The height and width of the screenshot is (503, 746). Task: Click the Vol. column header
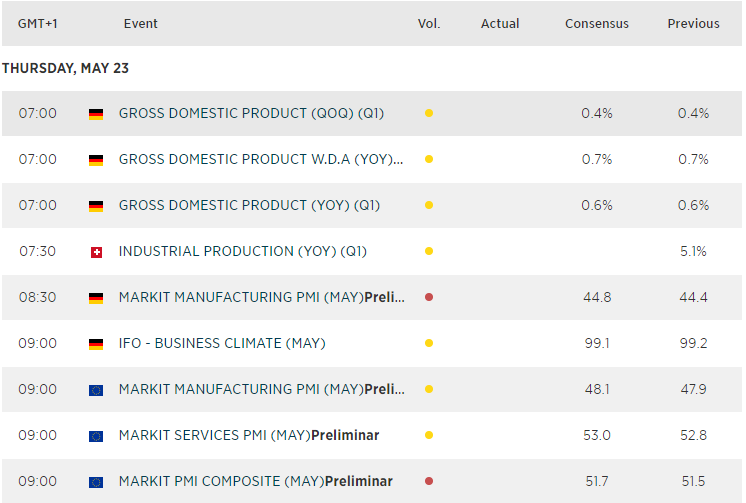[x=429, y=24]
